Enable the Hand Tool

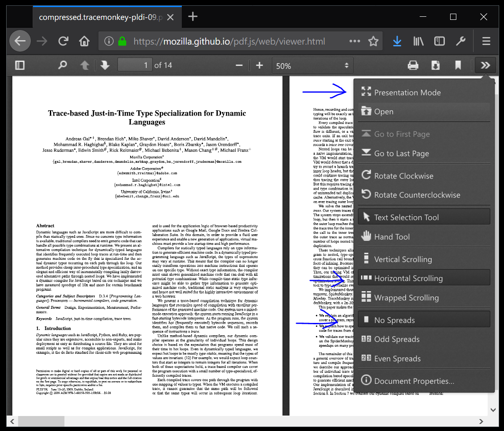point(424,236)
